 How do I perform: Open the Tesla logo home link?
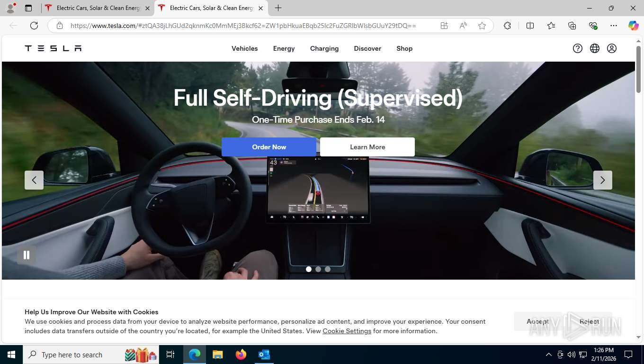tap(53, 48)
